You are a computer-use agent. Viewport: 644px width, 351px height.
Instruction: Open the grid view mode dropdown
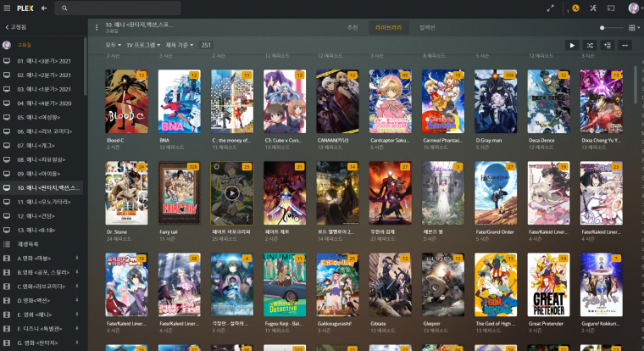[x=634, y=27]
